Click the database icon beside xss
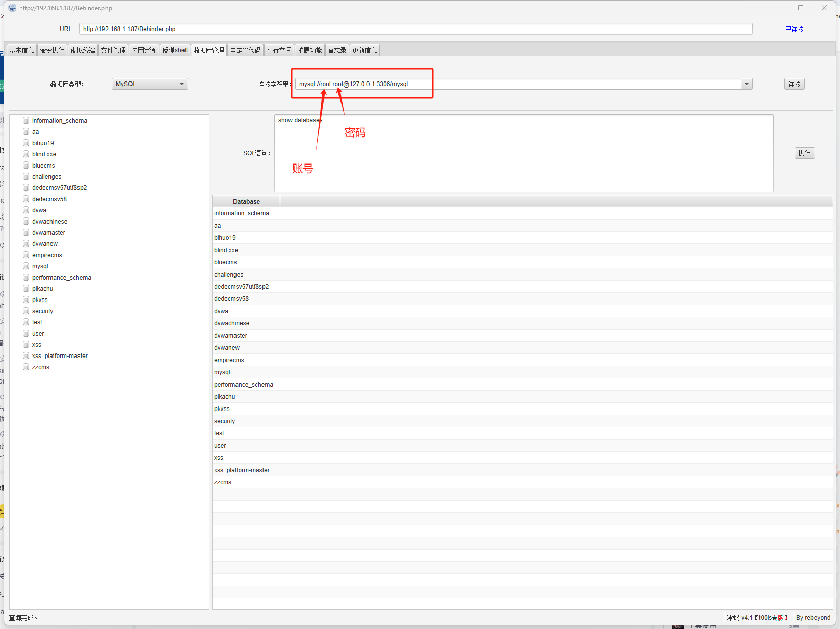Viewport: 840px width, 629px height. [x=26, y=345]
